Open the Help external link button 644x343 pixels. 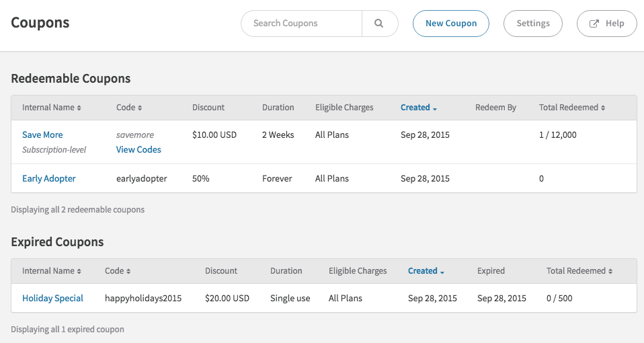(607, 24)
